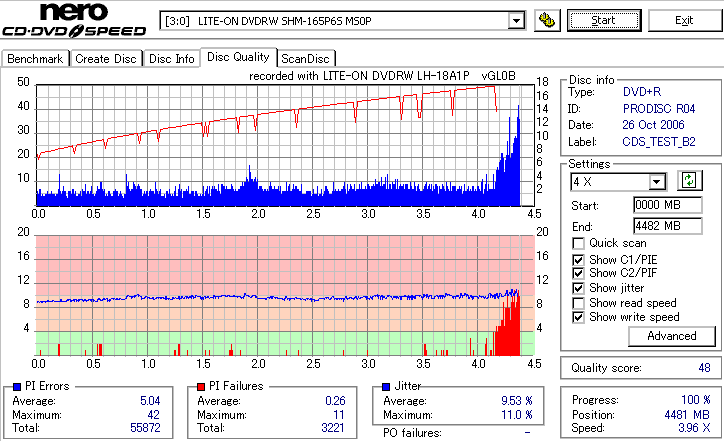Click the Start position field 0000 MB
This screenshot has height=441, width=724.
pos(668,205)
